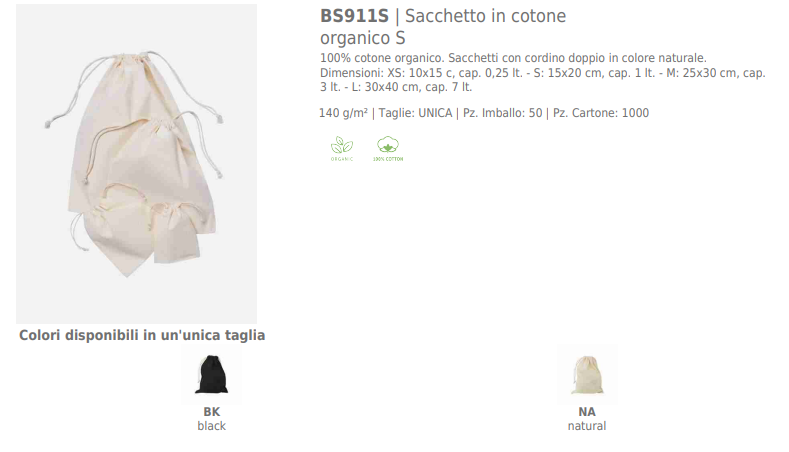The image size is (789, 452).
Task: Click the "black" color name text
Action: tap(211, 426)
